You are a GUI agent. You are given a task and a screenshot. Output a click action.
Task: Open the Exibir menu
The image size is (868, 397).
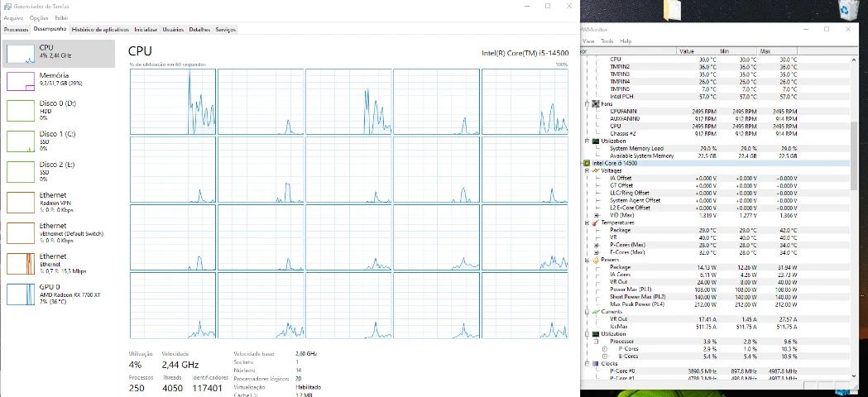61,18
